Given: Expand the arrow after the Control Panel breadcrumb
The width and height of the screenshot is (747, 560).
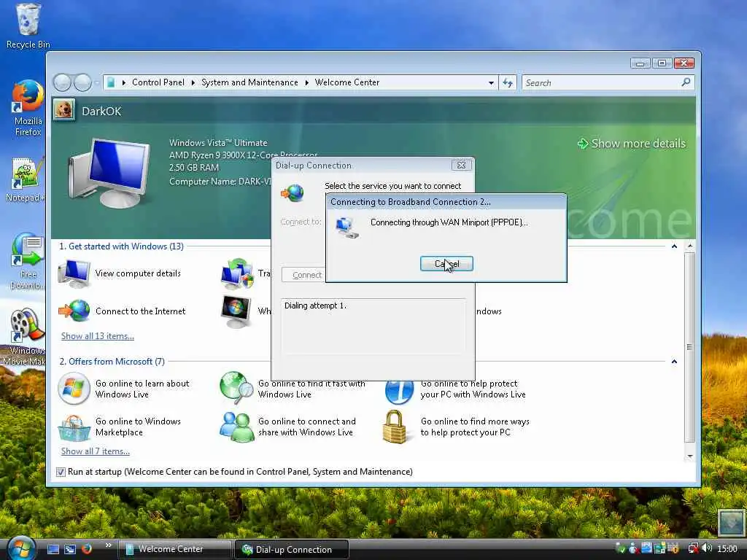Looking at the screenshot, I should [193, 83].
